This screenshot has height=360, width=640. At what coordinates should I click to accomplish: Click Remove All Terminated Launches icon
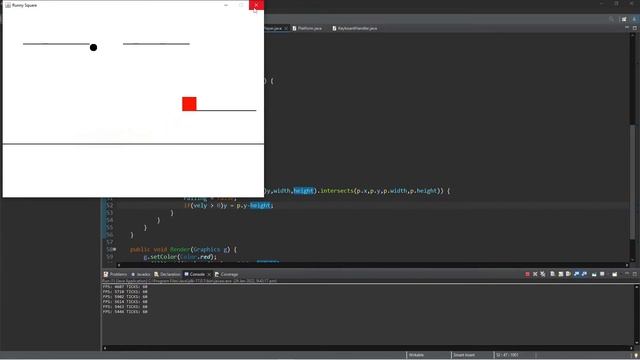pos(542,274)
